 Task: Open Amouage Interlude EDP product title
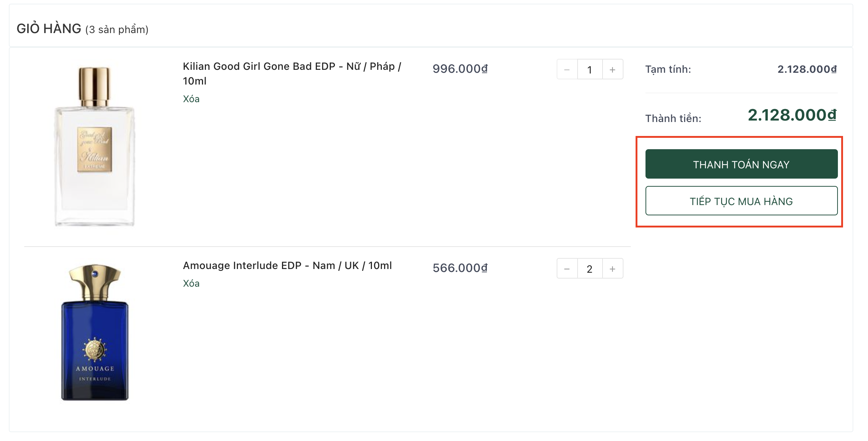tap(287, 265)
